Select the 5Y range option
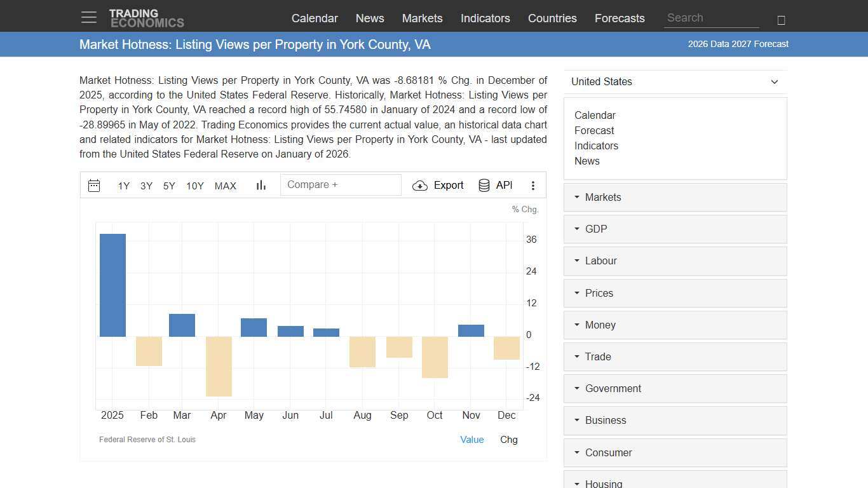Image resolution: width=868 pixels, height=488 pixels. point(168,186)
